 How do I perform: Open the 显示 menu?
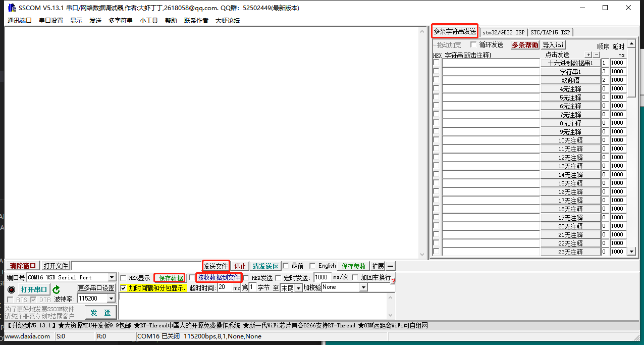coord(76,21)
